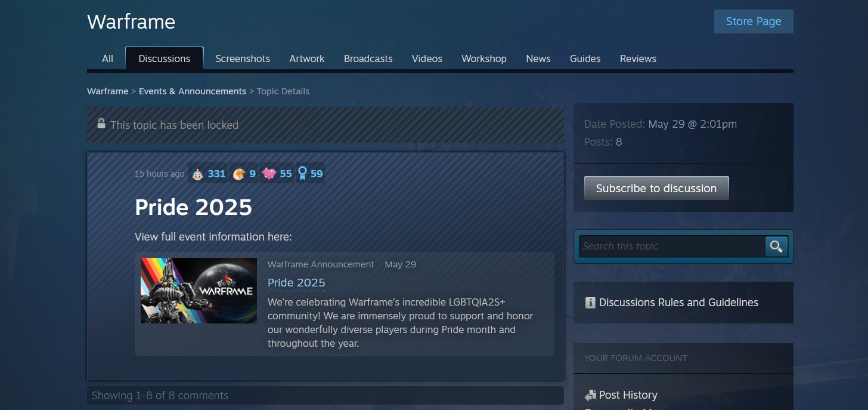The width and height of the screenshot is (868, 410).
Task: Click the Warframe Announcement label
Action: click(321, 264)
